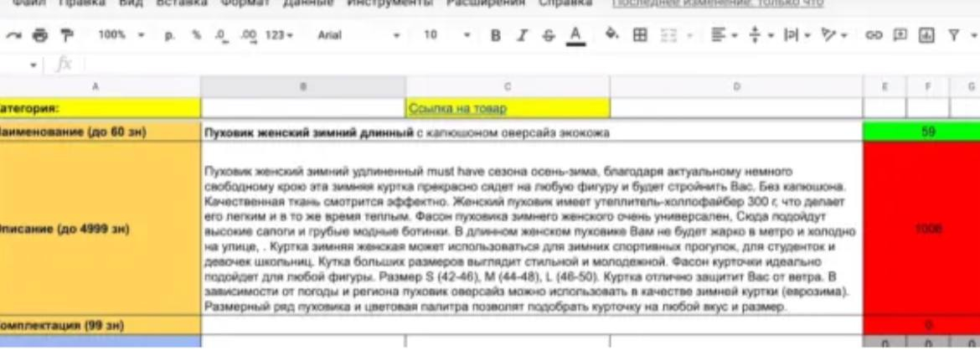Decrease decimal places with the .0 button
The image size is (980, 351).
tap(220, 35)
